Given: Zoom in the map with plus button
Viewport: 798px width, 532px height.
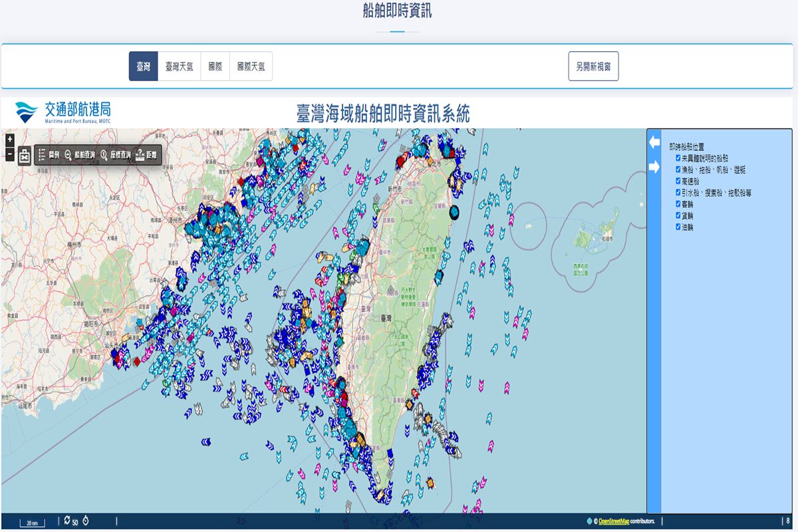Looking at the screenshot, I should pyautogui.click(x=9, y=140).
